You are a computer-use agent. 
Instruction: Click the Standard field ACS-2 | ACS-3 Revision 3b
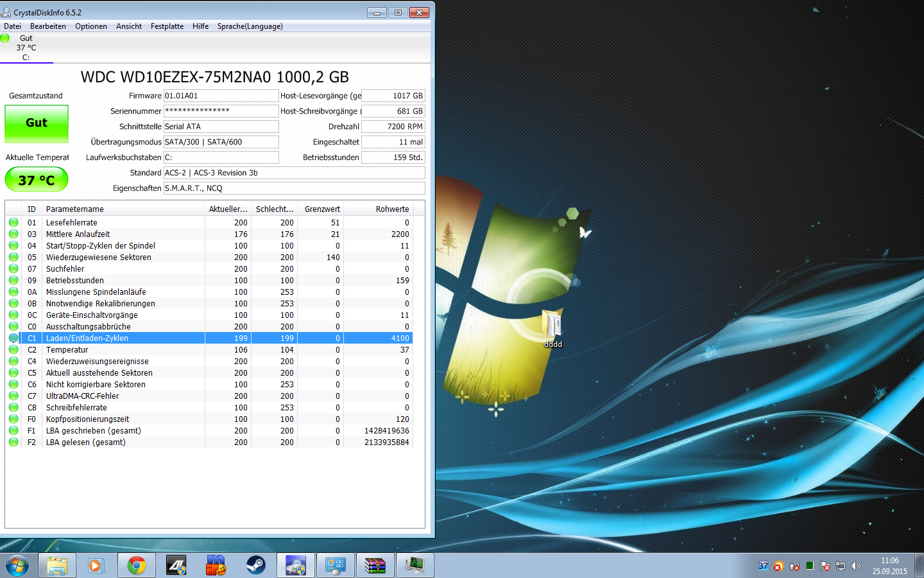tap(295, 173)
